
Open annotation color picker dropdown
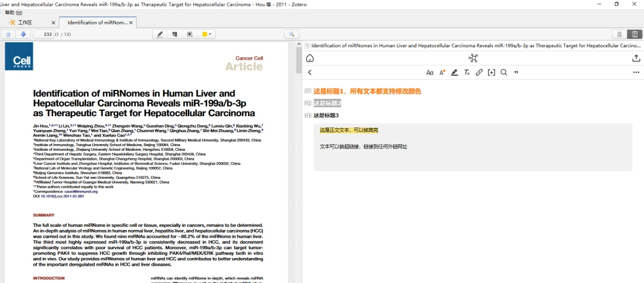[206, 34]
